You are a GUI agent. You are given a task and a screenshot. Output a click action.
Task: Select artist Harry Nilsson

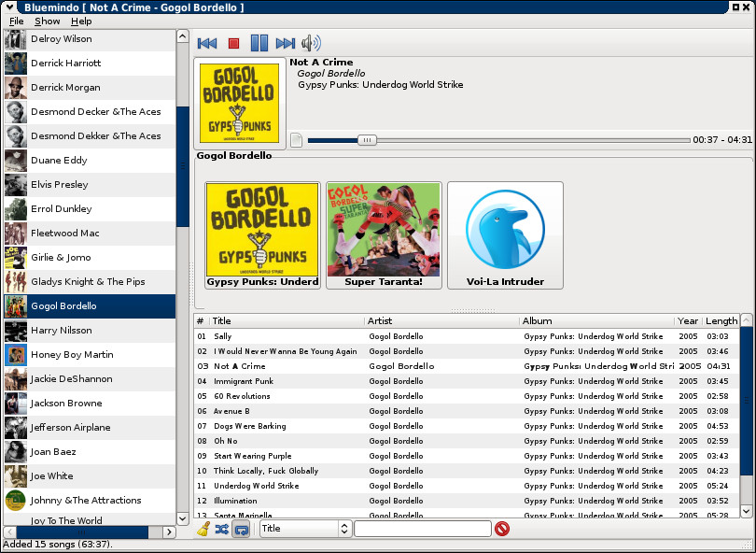pos(90,331)
